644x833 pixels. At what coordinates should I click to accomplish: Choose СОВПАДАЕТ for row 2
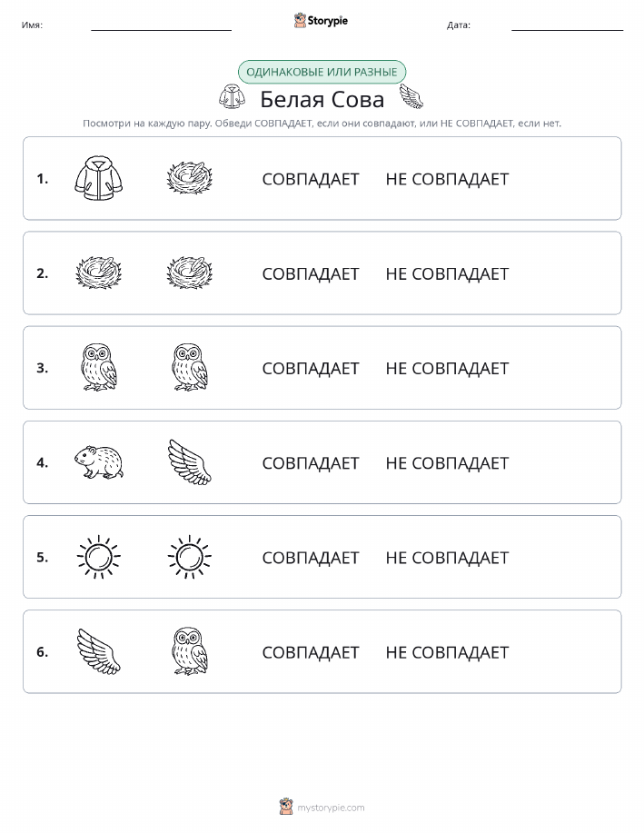click(x=311, y=273)
